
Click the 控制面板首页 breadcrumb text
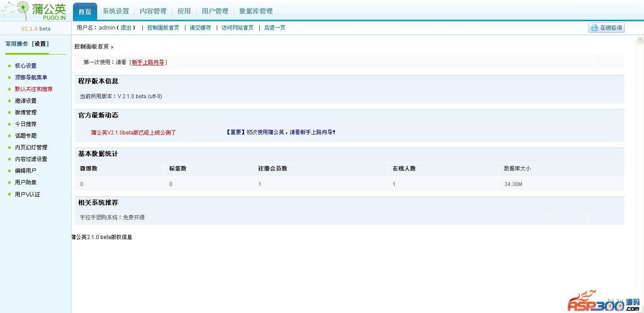tap(91, 47)
